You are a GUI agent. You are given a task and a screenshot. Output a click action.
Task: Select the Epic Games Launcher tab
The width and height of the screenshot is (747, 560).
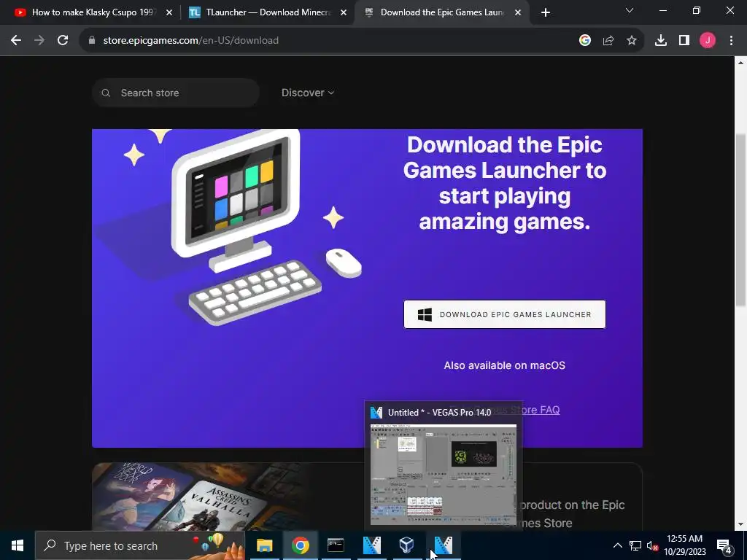(441, 12)
